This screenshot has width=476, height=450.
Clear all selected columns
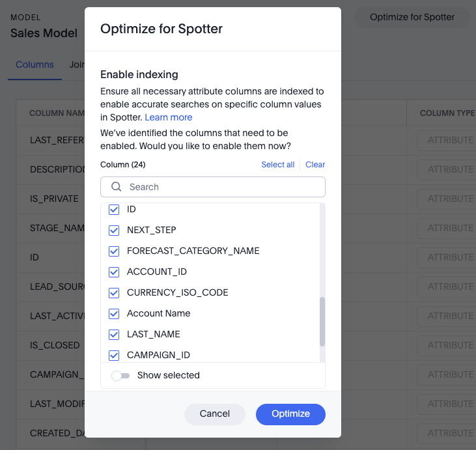315,165
